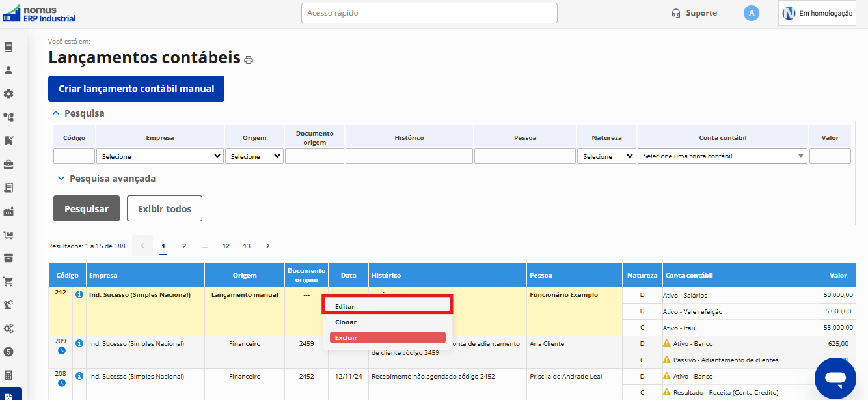Click the Valor filter input
The image size is (868, 400).
tap(830, 156)
